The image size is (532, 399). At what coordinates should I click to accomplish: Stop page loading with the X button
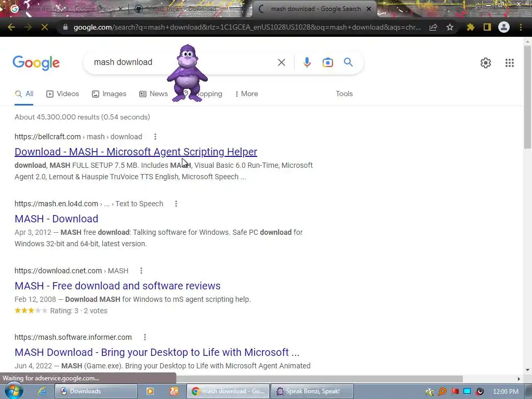pos(45,27)
